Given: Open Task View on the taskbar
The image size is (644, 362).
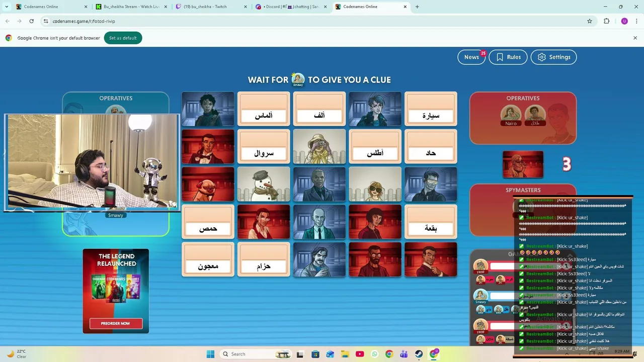Looking at the screenshot, I should (300, 354).
